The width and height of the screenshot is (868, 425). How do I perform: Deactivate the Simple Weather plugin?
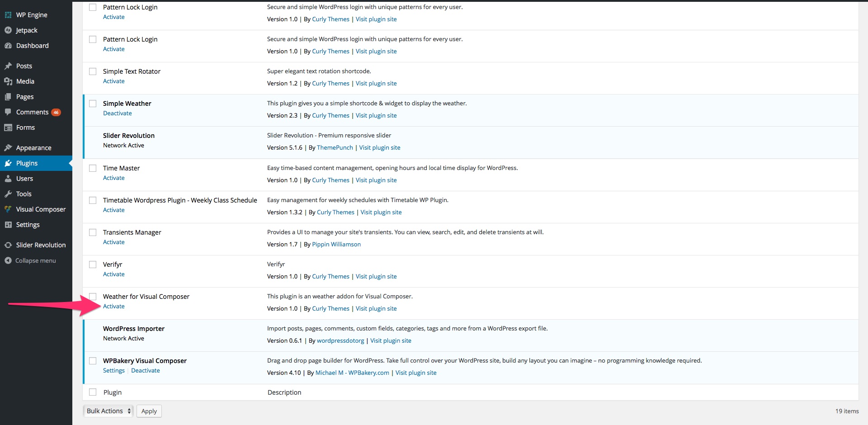click(118, 113)
